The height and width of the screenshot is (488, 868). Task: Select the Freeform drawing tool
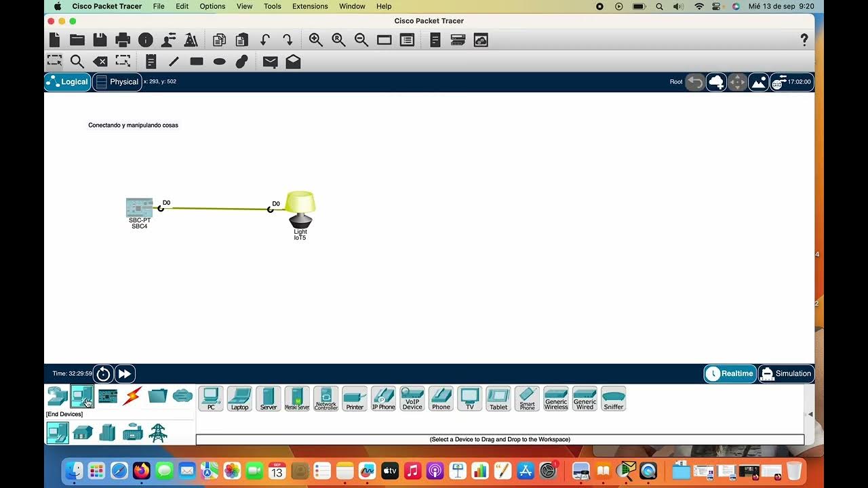241,62
